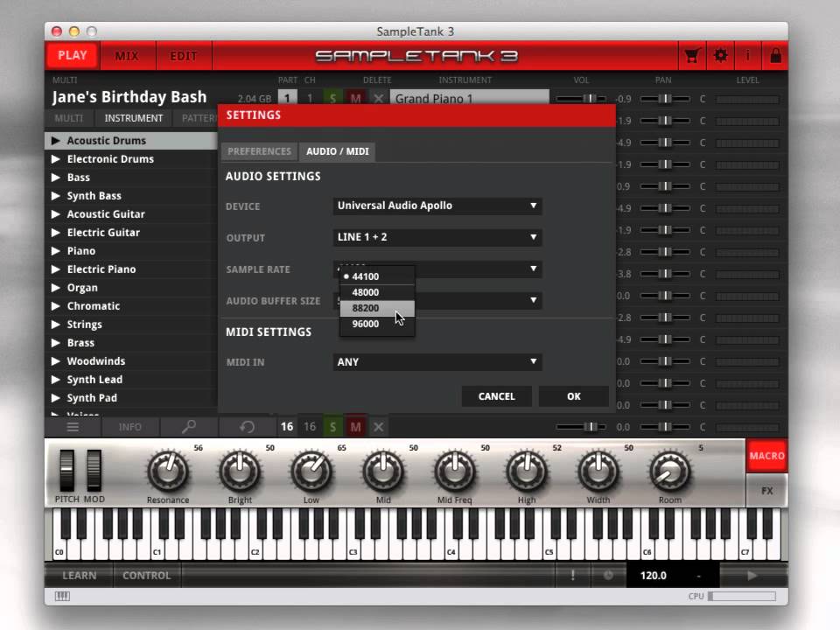Mute part 1 with the M button
This screenshot has height=630, width=840.
[355, 99]
